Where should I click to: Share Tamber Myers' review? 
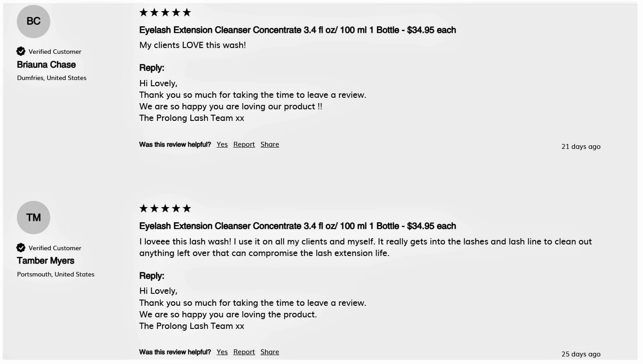pyautogui.click(x=270, y=352)
